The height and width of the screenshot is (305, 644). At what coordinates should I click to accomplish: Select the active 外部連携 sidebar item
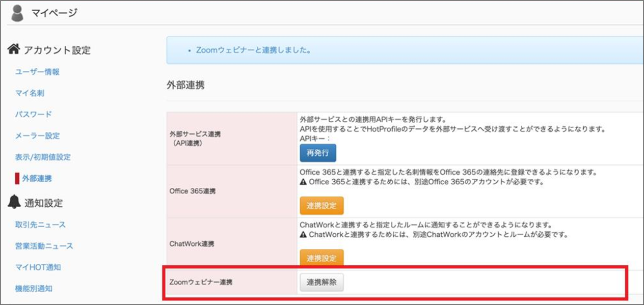37,178
